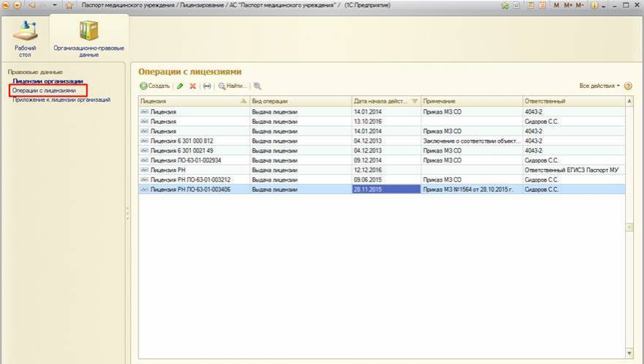Click the Создать (Create) button
Viewport: 644px width, 364px height.
coord(155,86)
